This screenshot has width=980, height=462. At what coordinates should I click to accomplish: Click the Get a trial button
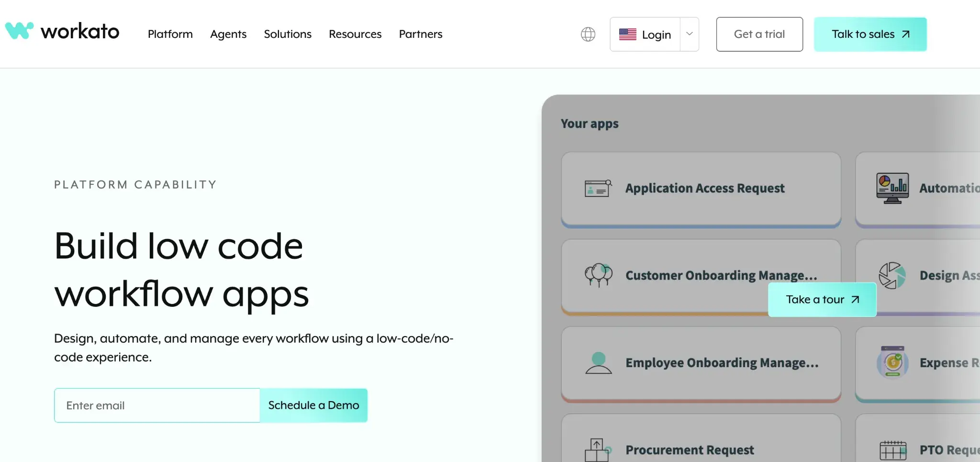pos(759,34)
